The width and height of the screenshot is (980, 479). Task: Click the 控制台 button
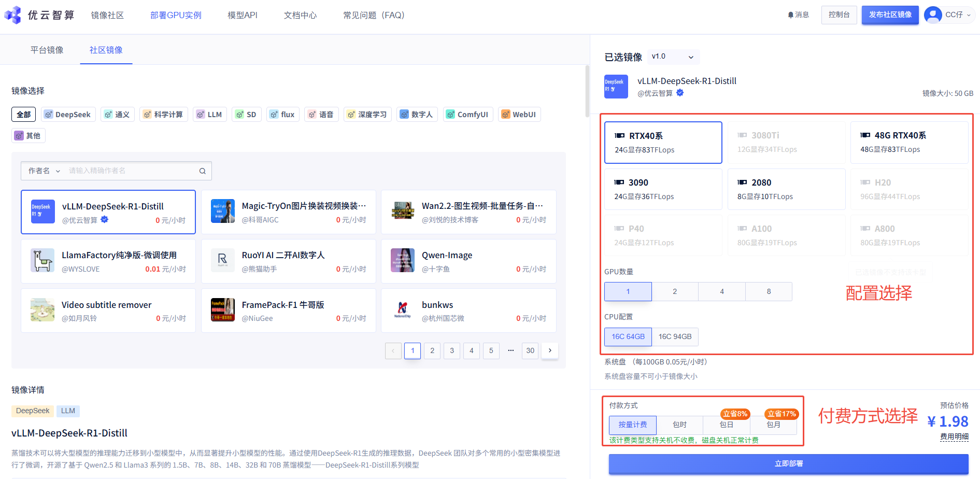[839, 15]
